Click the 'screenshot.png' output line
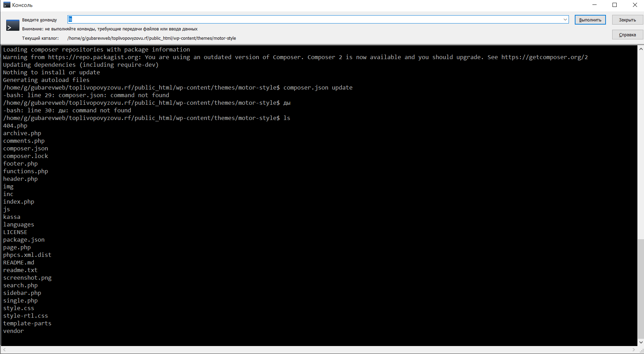Viewport: 644px width, 354px height. (x=27, y=278)
